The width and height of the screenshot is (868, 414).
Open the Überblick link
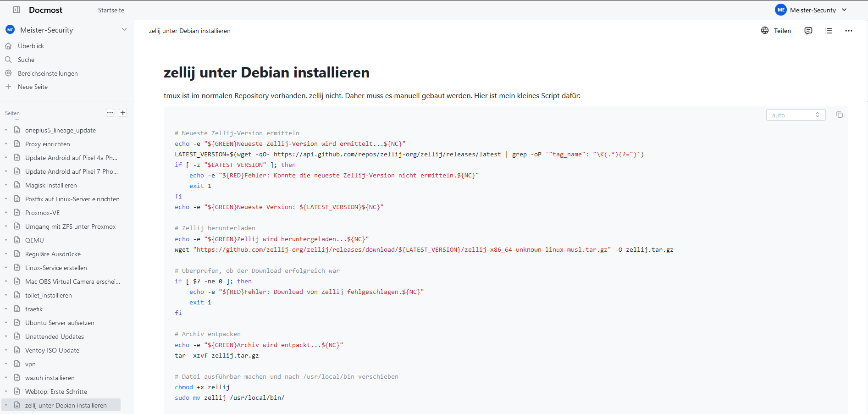point(31,46)
